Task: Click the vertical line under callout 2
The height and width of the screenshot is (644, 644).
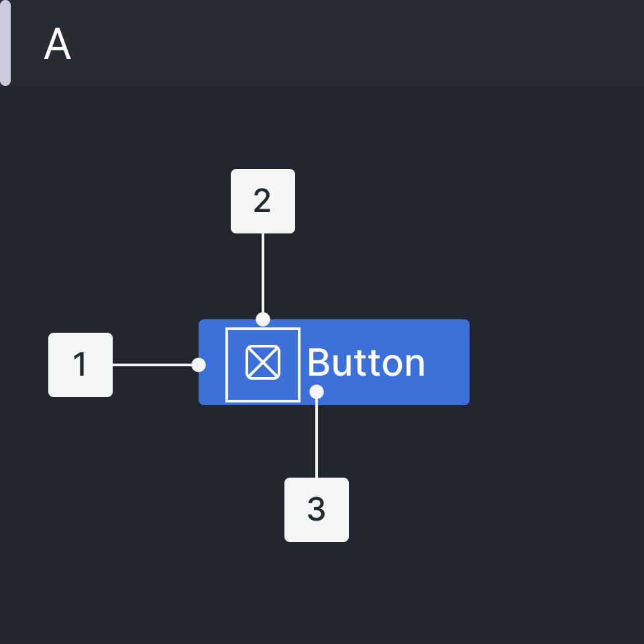Action: [263, 274]
